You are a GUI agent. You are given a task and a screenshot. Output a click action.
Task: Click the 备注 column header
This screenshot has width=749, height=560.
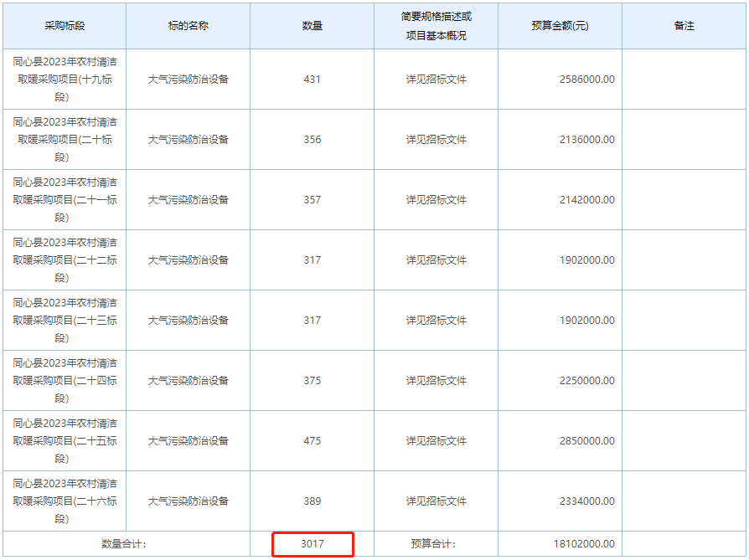point(684,26)
